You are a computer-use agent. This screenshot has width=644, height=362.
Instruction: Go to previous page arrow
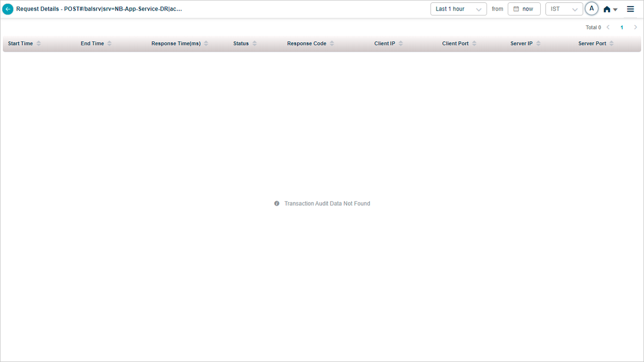608,27
